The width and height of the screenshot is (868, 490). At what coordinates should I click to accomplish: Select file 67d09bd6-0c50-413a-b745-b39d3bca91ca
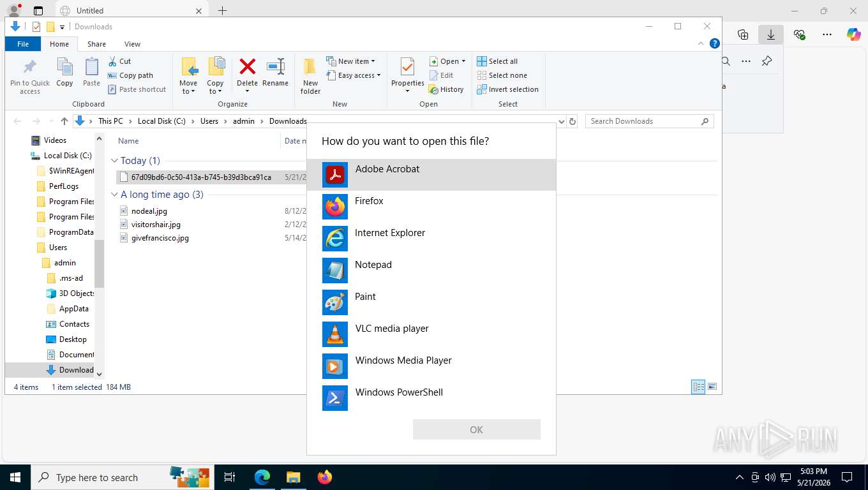click(201, 177)
